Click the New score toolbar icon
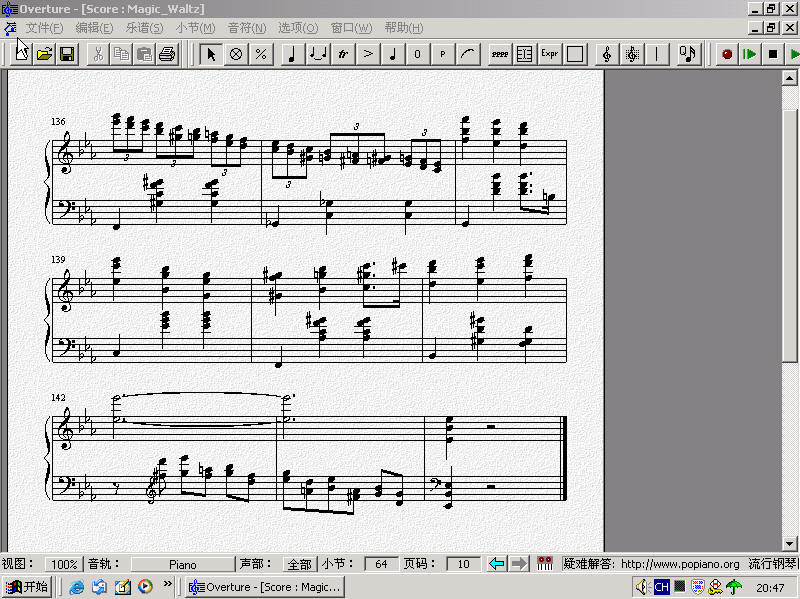The width and height of the screenshot is (800, 599). [x=22, y=54]
